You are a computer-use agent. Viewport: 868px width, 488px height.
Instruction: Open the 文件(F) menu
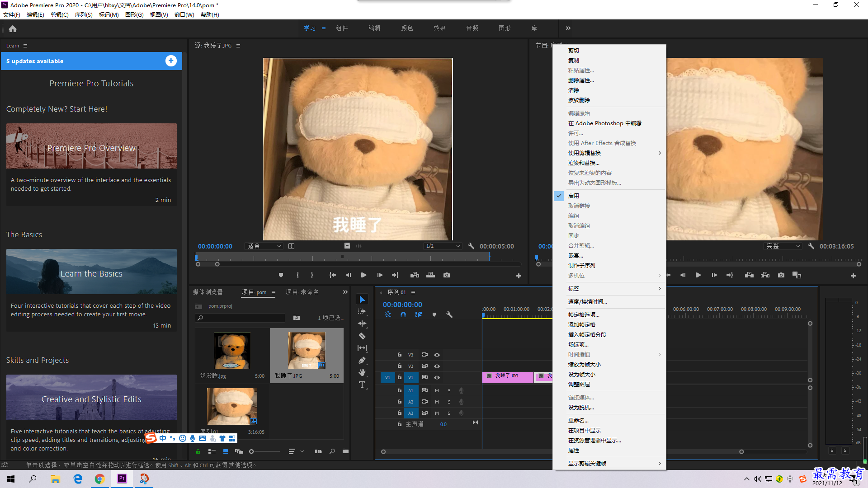click(x=12, y=14)
